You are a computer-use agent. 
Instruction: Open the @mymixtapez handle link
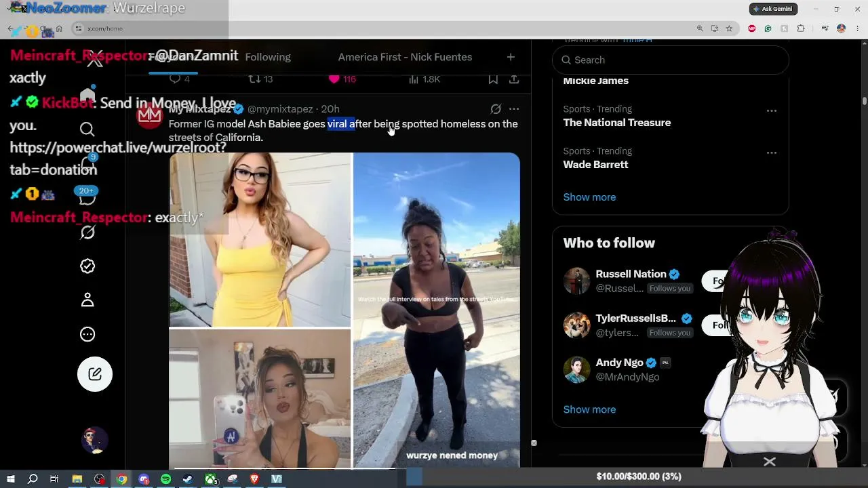pos(280,109)
